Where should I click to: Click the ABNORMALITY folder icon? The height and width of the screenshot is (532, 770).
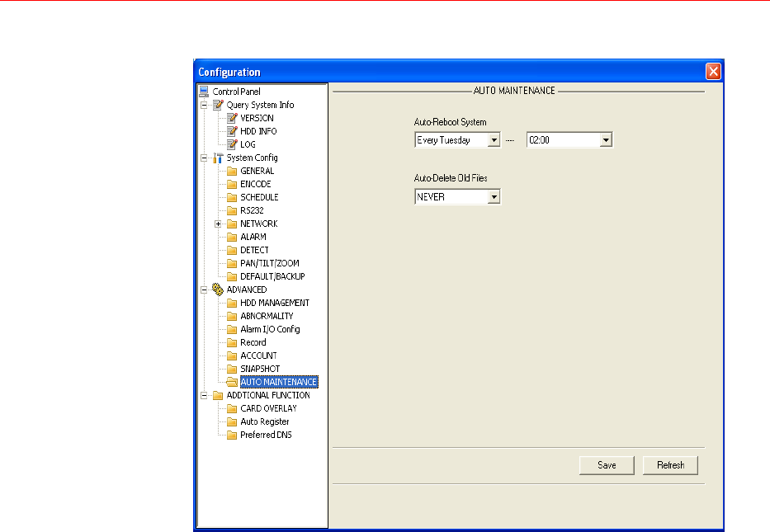pos(232,317)
